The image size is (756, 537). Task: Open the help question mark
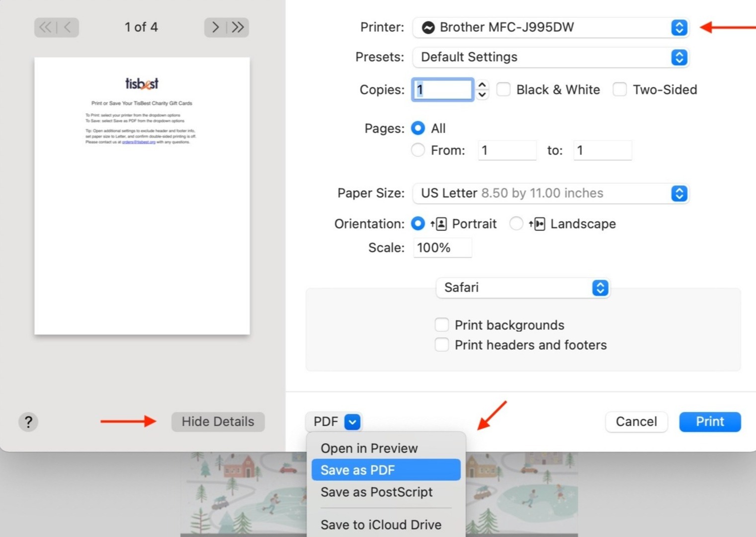coord(28,422)
